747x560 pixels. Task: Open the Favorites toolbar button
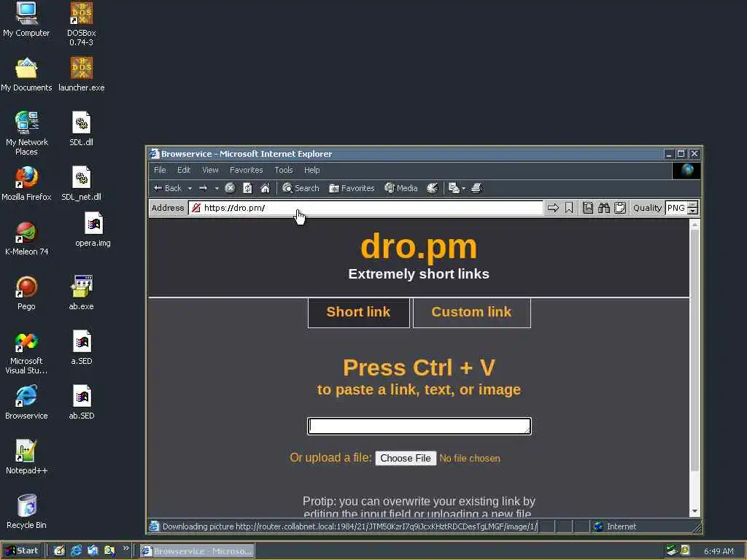[352, 188]
